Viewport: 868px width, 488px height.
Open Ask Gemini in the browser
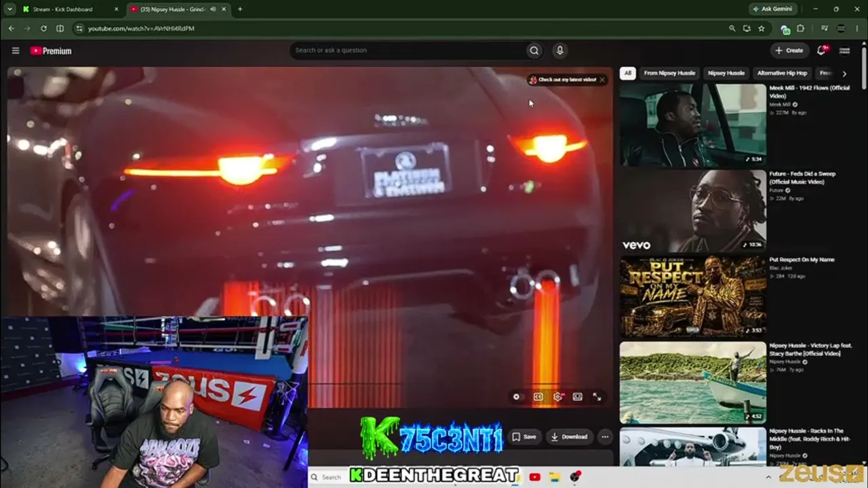pyautogui.click(x=773, y=9)
